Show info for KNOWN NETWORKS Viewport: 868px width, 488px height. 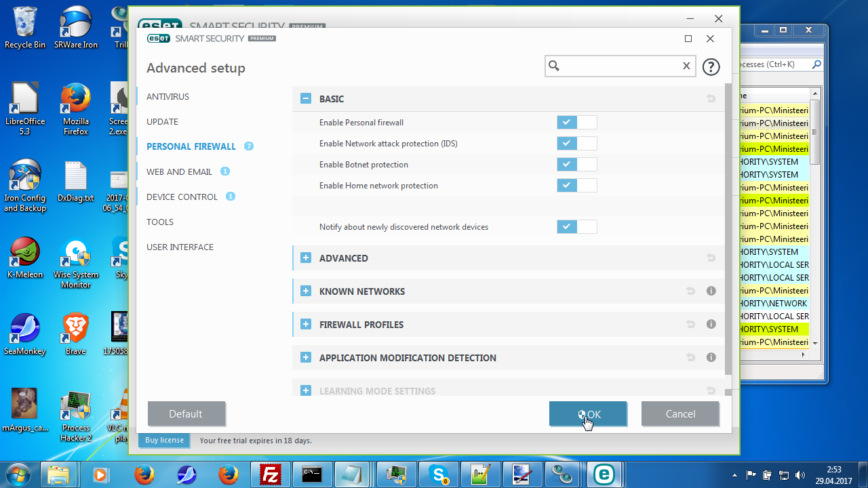(x=711, y=291)
